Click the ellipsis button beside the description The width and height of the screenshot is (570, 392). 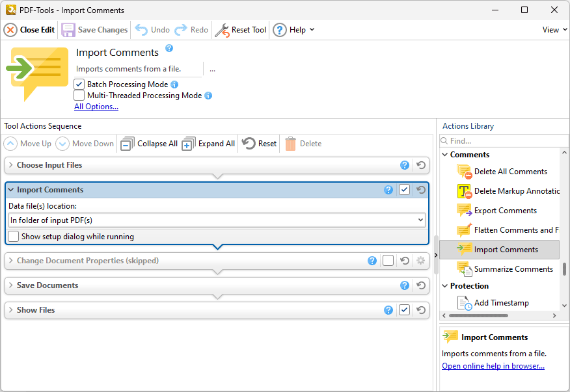212,69
